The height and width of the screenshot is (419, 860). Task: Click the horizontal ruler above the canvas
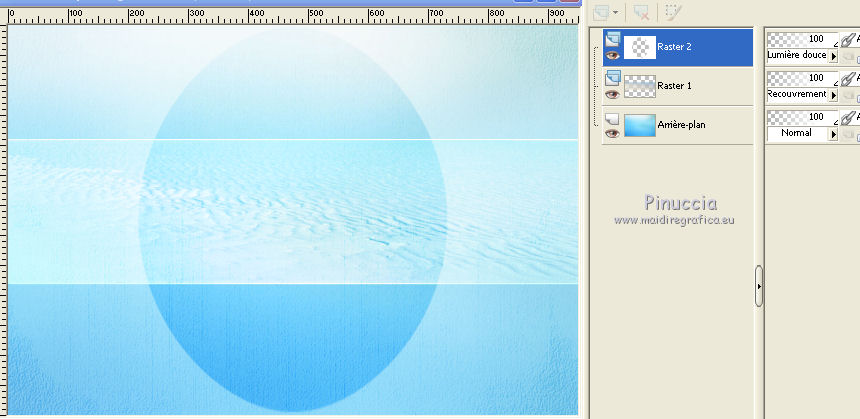point(293,16)
